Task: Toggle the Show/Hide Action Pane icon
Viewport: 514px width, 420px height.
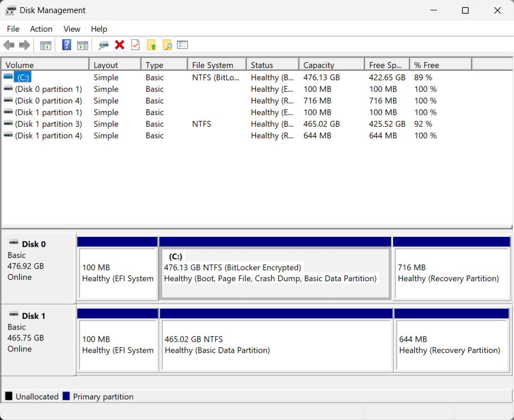Action: tap(83, 45)
